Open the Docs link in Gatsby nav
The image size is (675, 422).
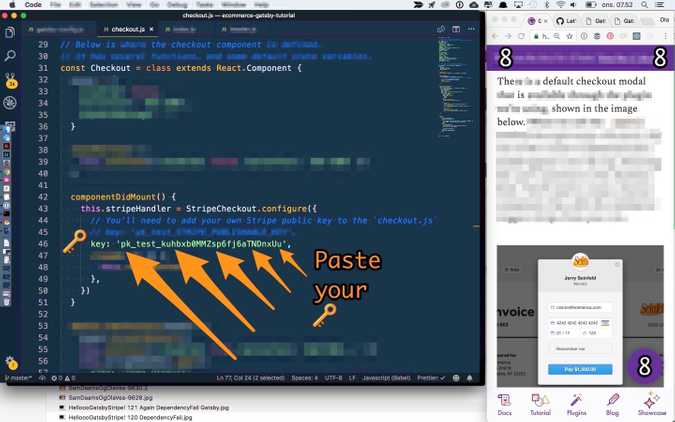click(505, 404)
